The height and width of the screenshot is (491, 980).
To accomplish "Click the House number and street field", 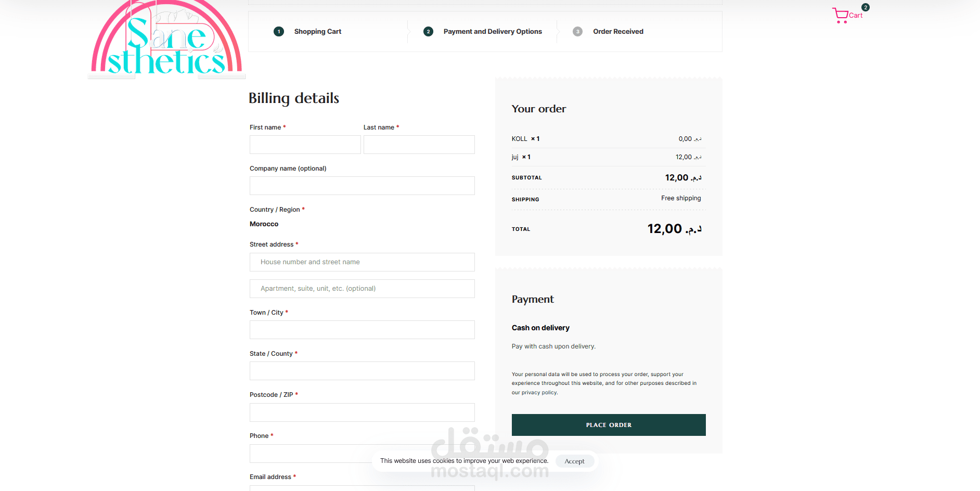I will pos(362,262).
